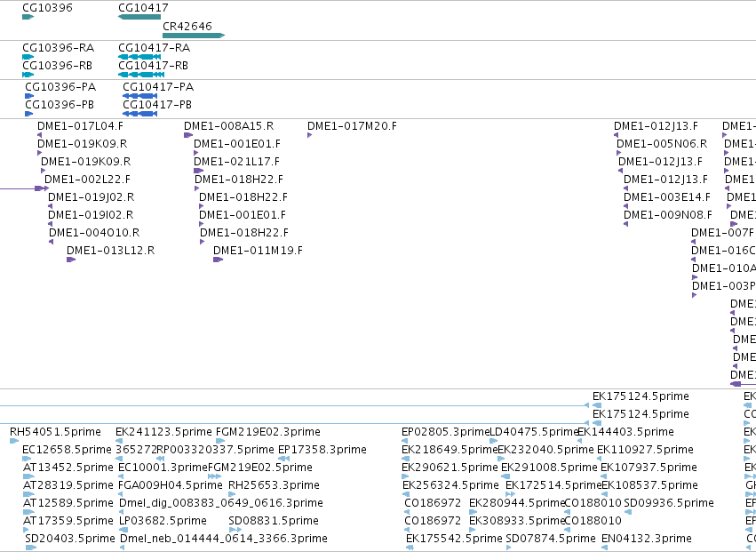The height and width of the screenshot is (552, 756).
Task: Select SD20403.5prime EST label
Action: 70,539
